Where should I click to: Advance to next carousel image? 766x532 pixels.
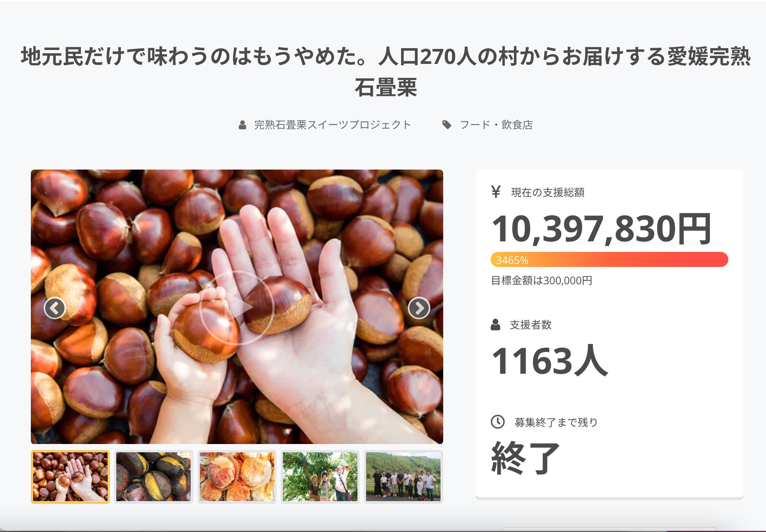pos(419,308)
